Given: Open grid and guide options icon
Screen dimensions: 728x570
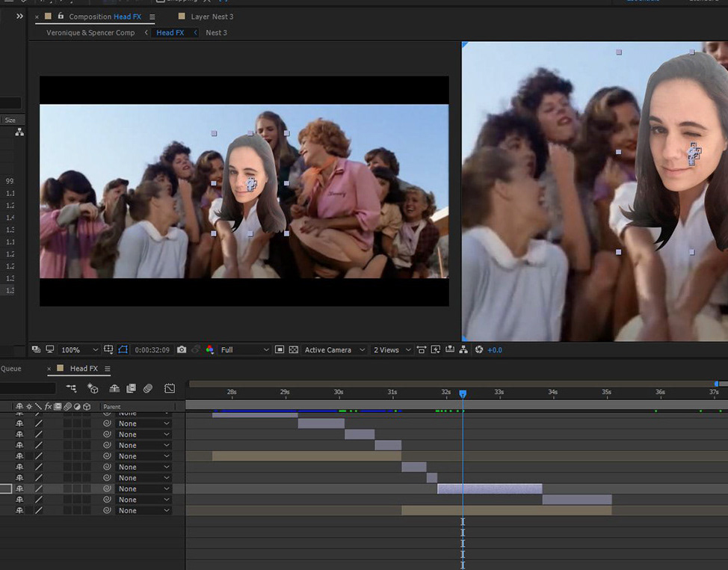Looking at the screenshot, I should [x=108, y=349].
